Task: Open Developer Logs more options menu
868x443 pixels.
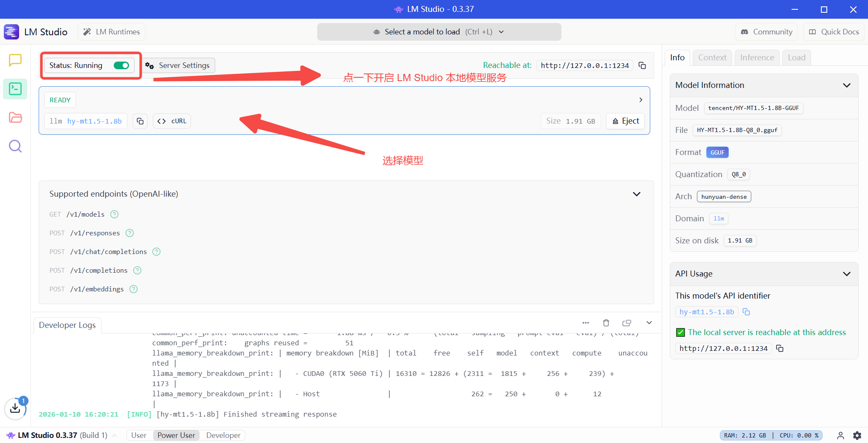Action: tap(586, 323)
